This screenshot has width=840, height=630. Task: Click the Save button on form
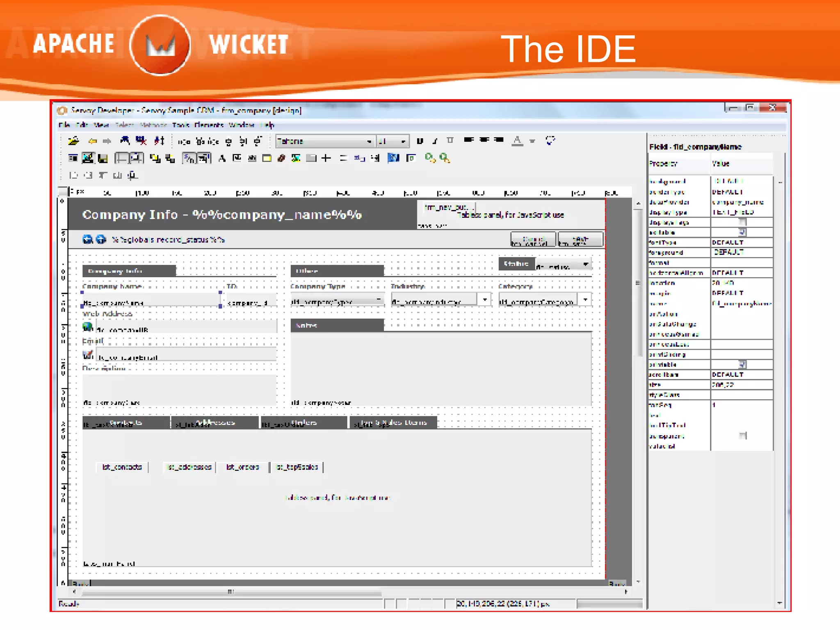tap(580, 240)
